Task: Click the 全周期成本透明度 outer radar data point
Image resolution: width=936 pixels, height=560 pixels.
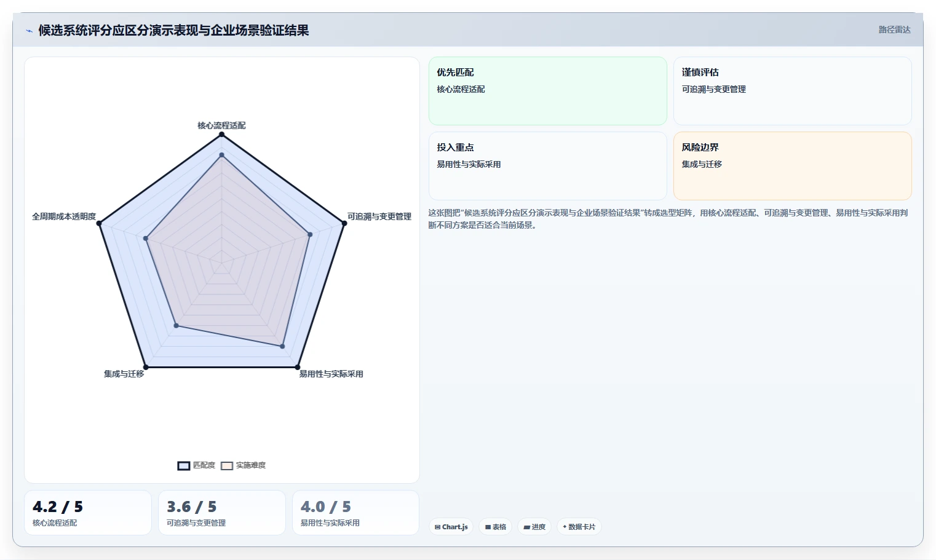Action: point(99,223)
